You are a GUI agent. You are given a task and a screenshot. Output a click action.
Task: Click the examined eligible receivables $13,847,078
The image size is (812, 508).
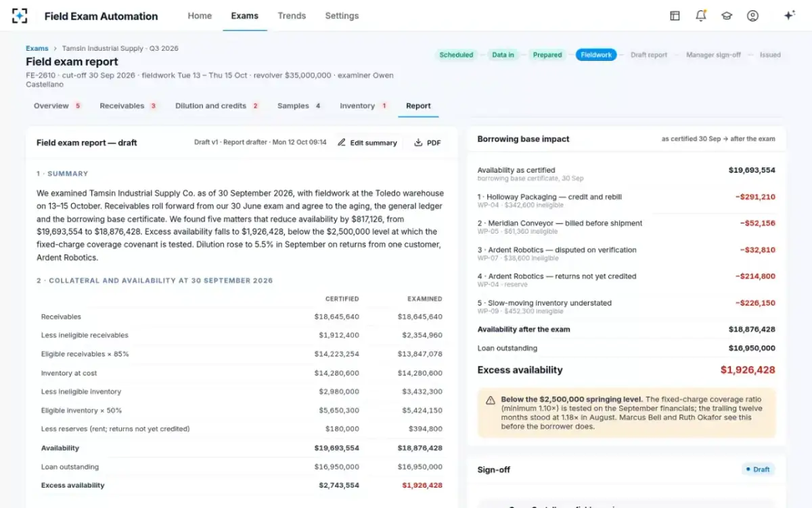(420, 354)
